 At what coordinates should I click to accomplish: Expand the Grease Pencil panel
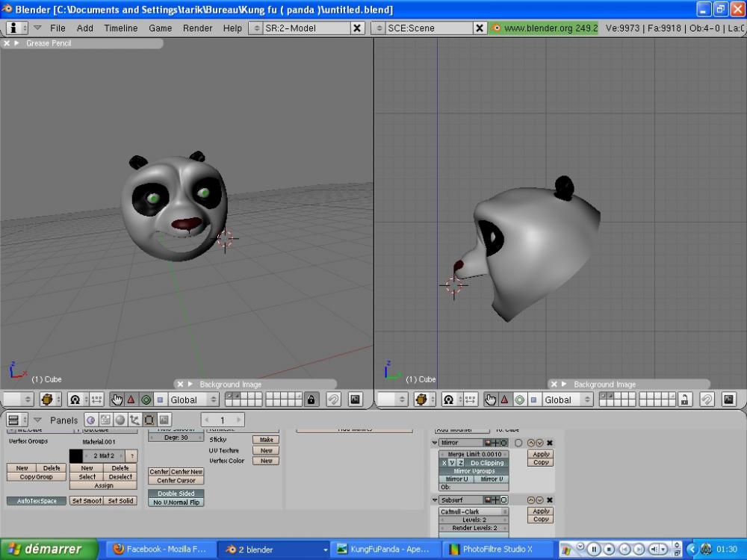[x=16, y=43]
